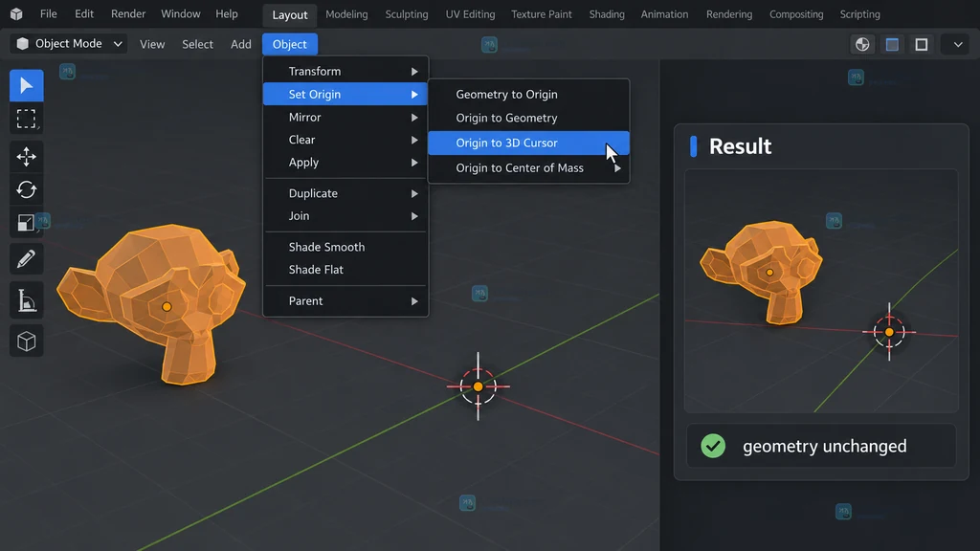The width and height of the screenshot is (980, 551).
Task: Click the Result preview thumbnail
Action: tap(821, 291)
